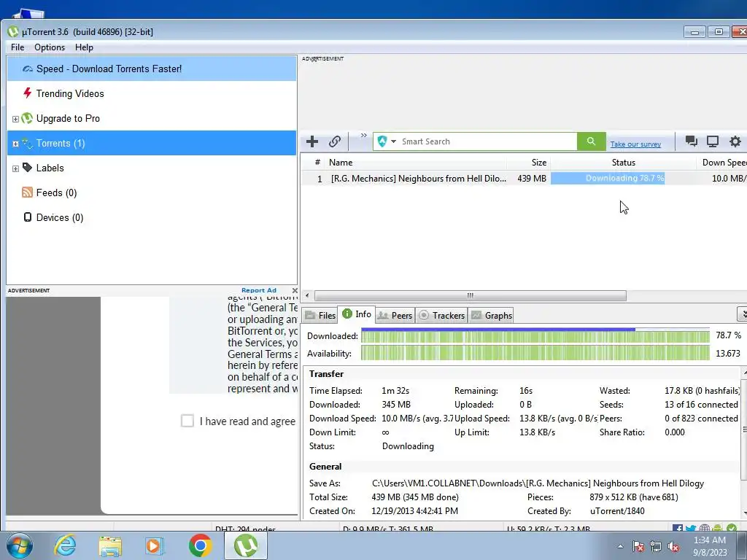Viewport: 747px width, 560px height.
Task: Click the green search magnifier button
Action: click(x=591, y=141)
